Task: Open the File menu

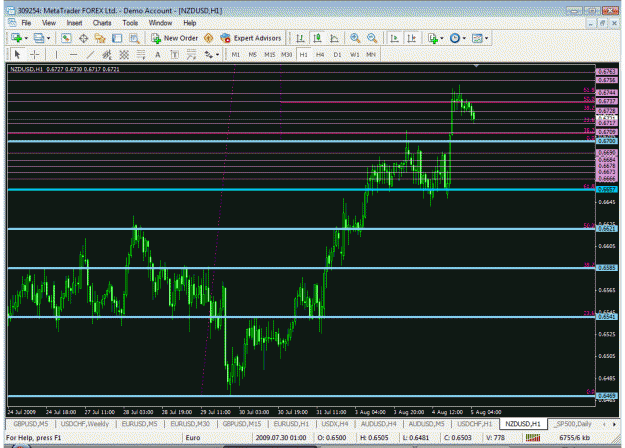Action: click(26, 23)
